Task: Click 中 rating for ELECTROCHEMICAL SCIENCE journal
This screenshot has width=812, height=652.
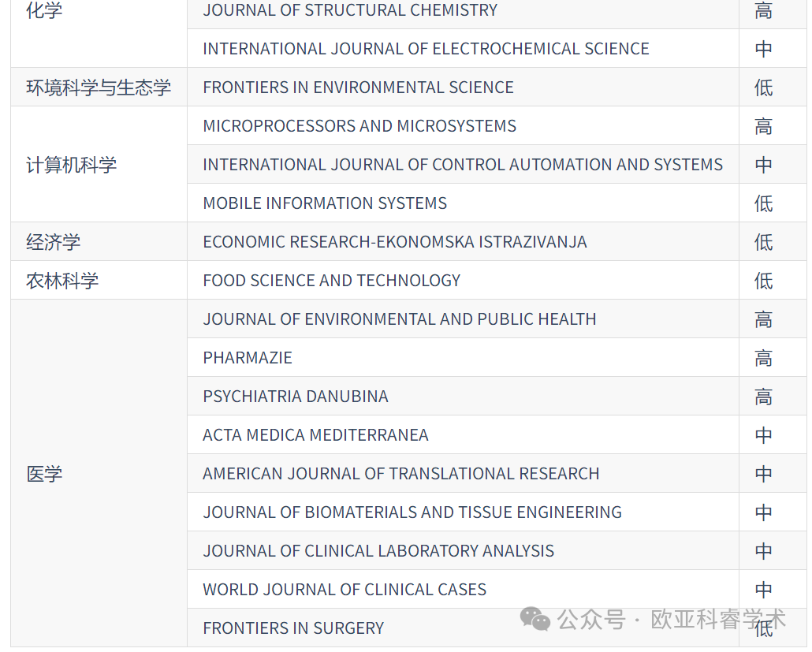Action: (x=763, y=49)
